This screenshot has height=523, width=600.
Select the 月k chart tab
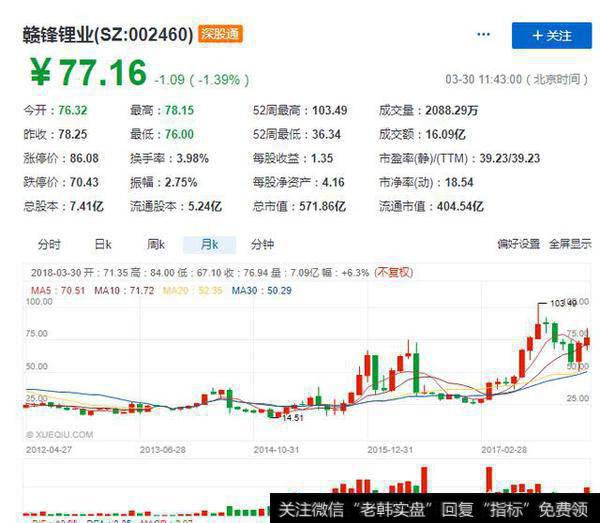(x=209, y=244)
